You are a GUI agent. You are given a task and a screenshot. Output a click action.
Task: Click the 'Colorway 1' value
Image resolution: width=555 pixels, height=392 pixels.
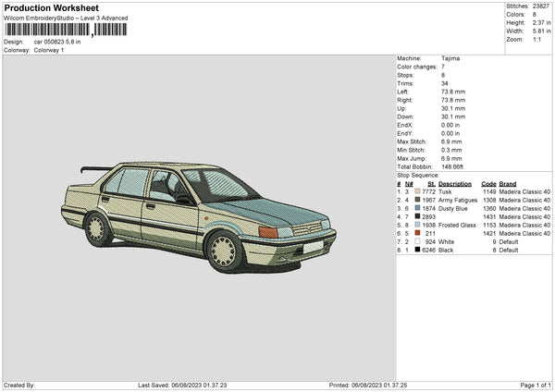click(50, 50)
